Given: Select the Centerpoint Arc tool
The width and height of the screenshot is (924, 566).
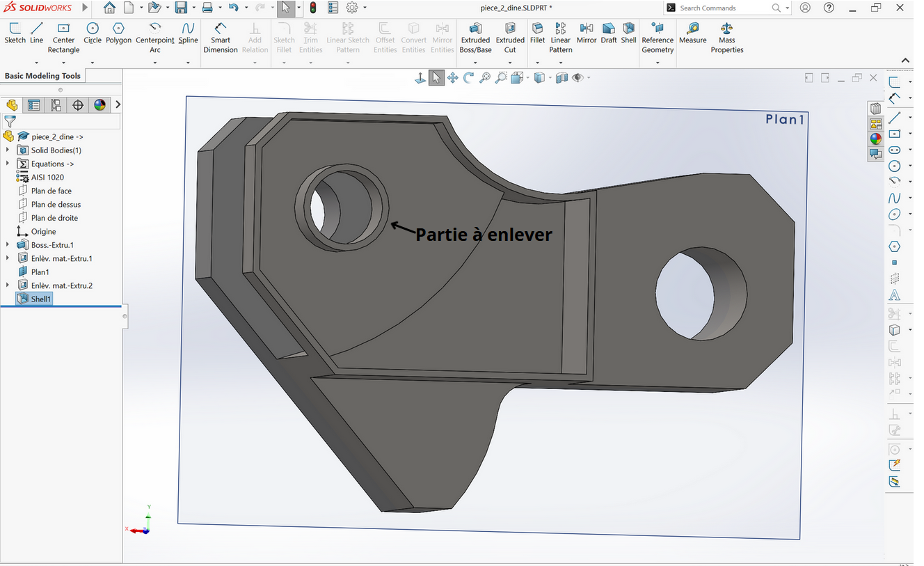Looking at the screenshot, I should point(155,29).
